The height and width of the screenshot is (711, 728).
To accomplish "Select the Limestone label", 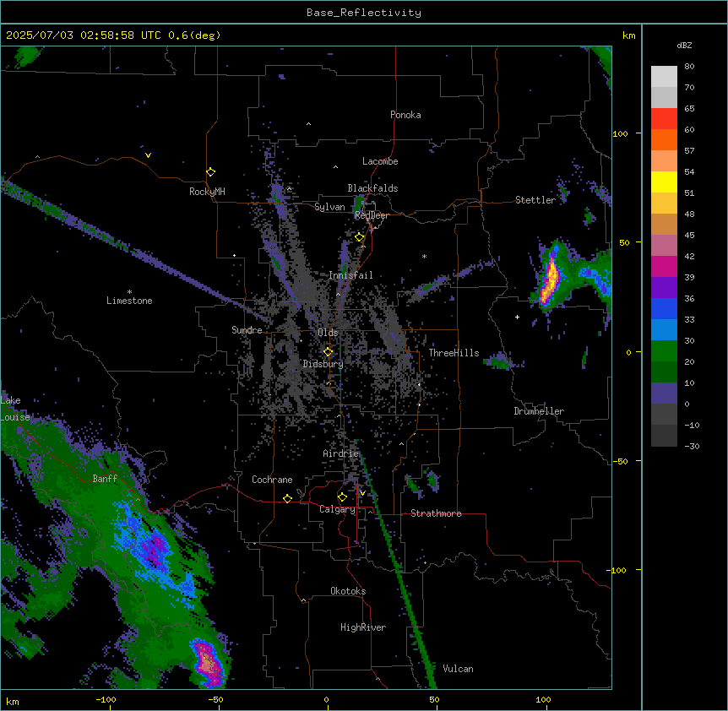I will pyautogui.click(x=129, y=301).
